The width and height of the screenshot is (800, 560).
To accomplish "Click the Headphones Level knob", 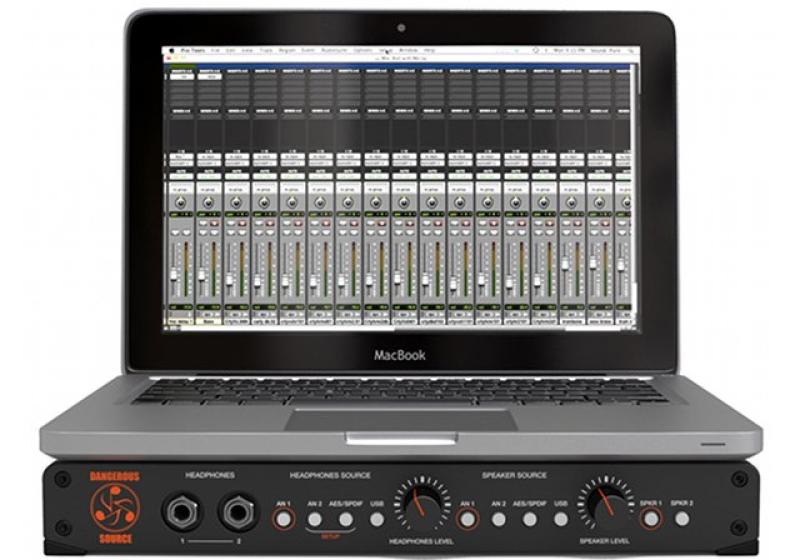I will point(422,503).
